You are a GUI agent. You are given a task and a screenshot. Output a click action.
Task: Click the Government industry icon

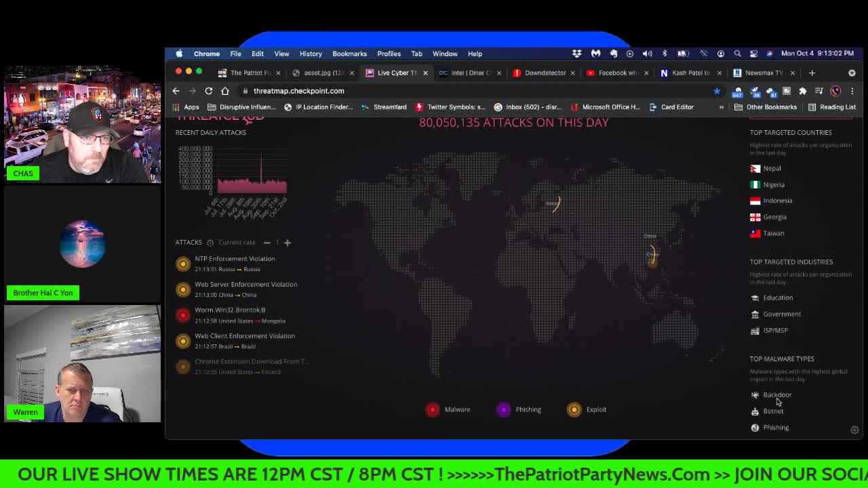tap(755, 314)
